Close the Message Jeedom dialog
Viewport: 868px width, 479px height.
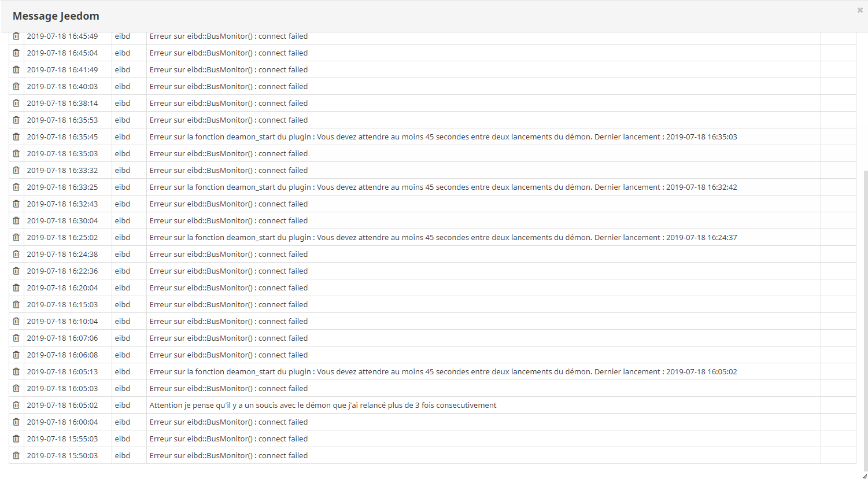pos(860,10)
